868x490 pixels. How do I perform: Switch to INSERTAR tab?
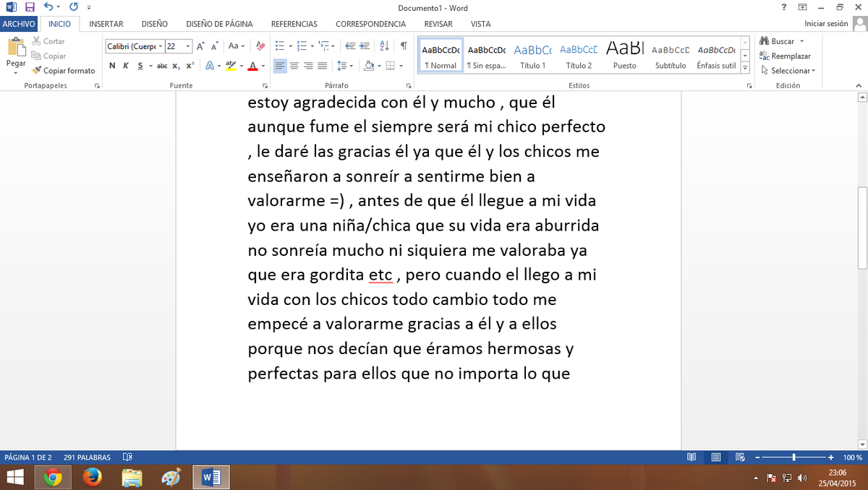point(106,24)
